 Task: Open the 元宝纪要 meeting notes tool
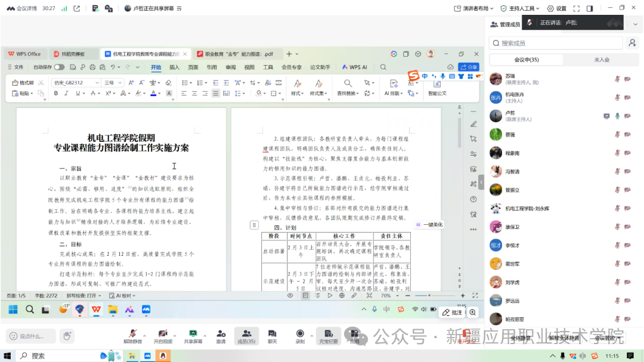pyautogui.click(x=328, y=336)
